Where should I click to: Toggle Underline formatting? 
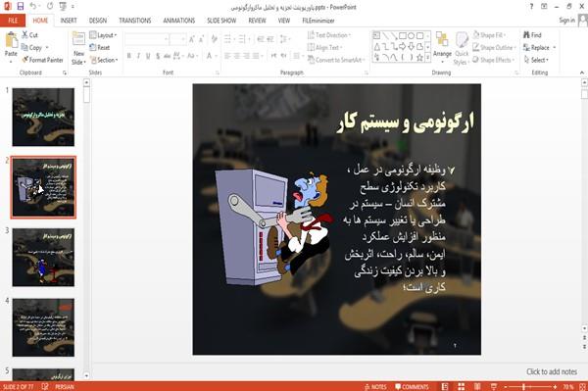[x=148, y=56]
